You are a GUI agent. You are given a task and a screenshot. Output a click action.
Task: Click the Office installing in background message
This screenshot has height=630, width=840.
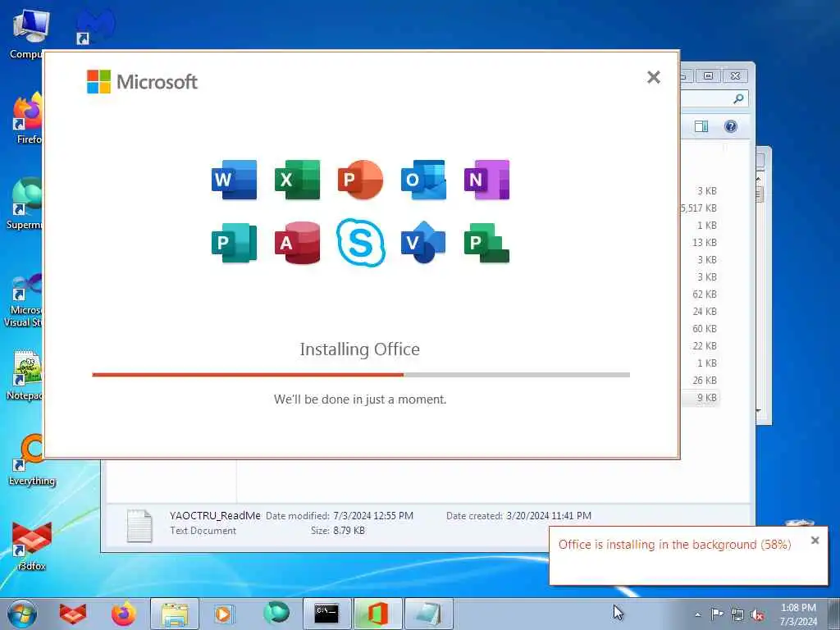674,545
